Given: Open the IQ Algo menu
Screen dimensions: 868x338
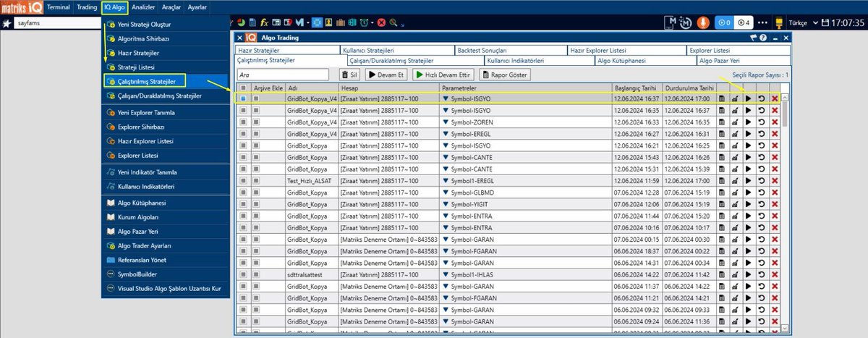Looking at the screenshot, I should (114, 7).
